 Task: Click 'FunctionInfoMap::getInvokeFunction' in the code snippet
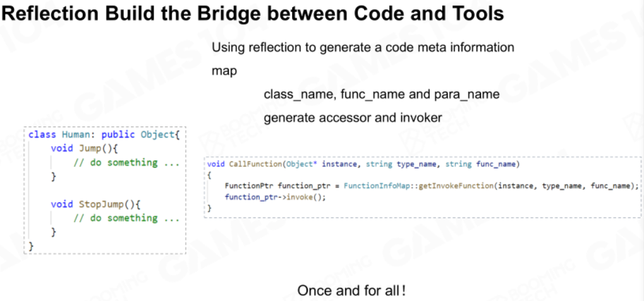(418, 187)
